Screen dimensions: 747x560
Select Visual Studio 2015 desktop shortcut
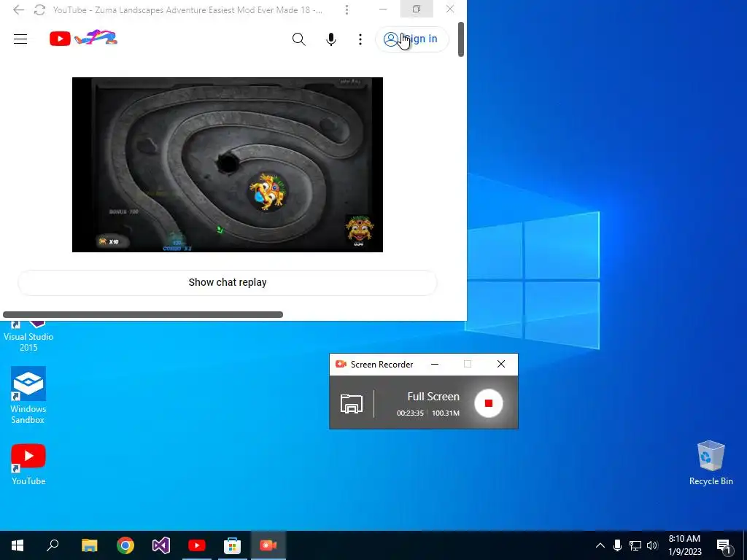point(28,335)
